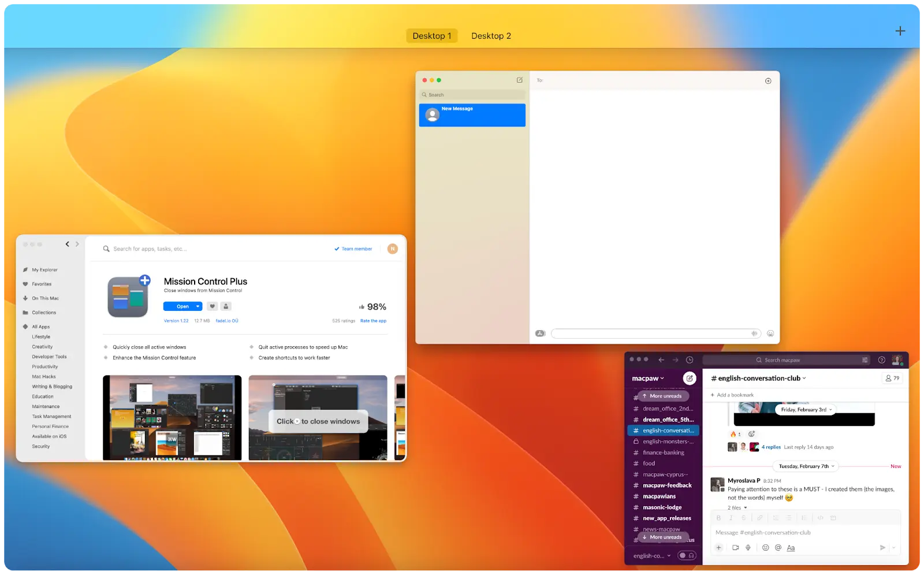Select Desktop 1 space
Viewport: 924px width, 575px height.
(432, 36)
